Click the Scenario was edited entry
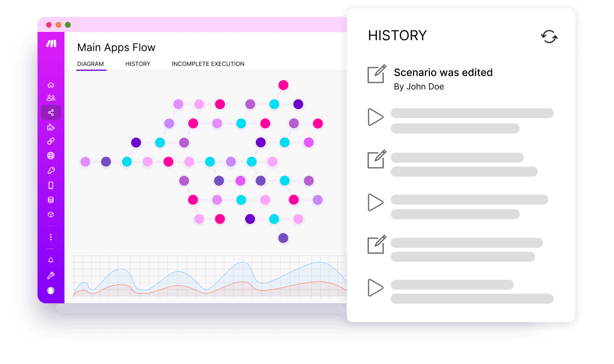 pos(443,72)
